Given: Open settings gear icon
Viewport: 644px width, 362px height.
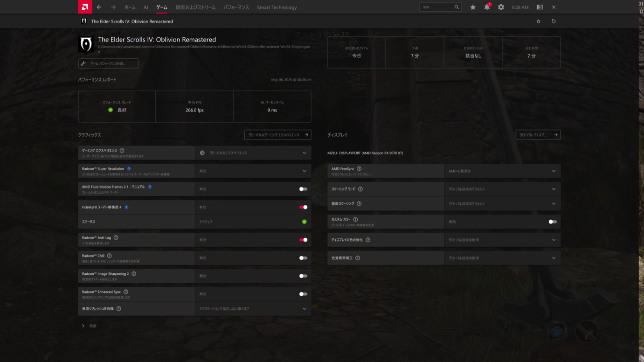Looking at the screenshot, I should (x=501, y=7).
